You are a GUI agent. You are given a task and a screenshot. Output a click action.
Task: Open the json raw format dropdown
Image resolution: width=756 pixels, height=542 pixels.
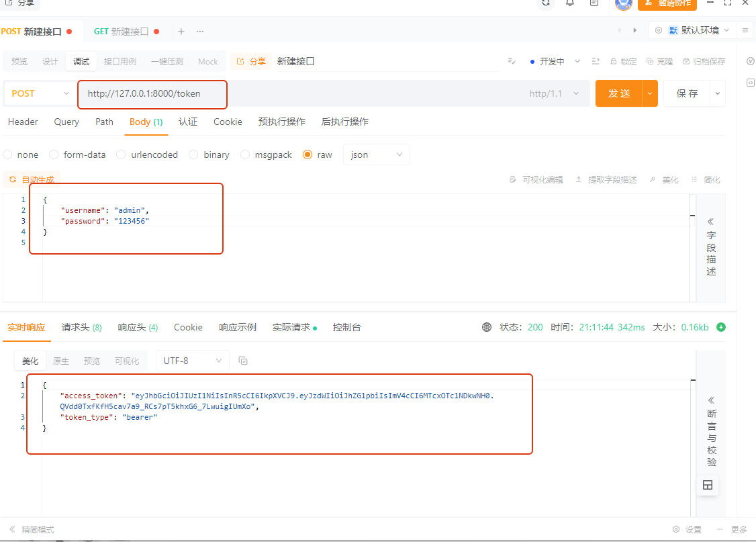click(x=376, y=154)
